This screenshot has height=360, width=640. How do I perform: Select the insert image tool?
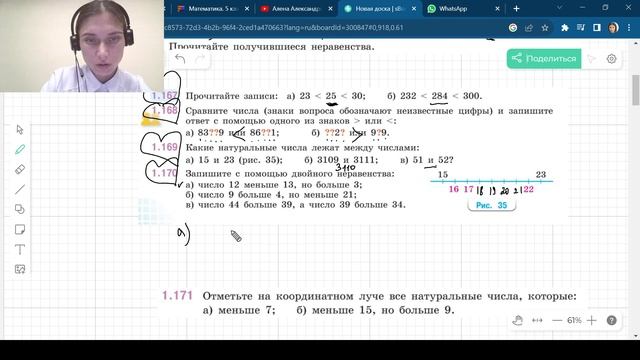click(20, 269)
